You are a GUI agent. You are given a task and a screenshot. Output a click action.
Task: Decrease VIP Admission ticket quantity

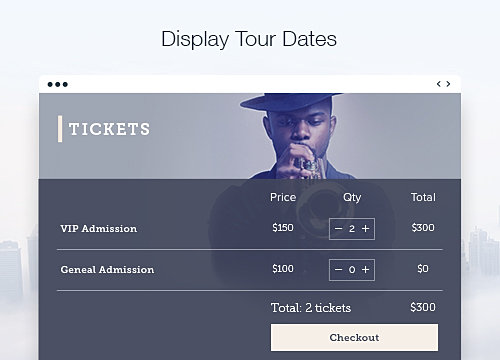click(338, 229)
